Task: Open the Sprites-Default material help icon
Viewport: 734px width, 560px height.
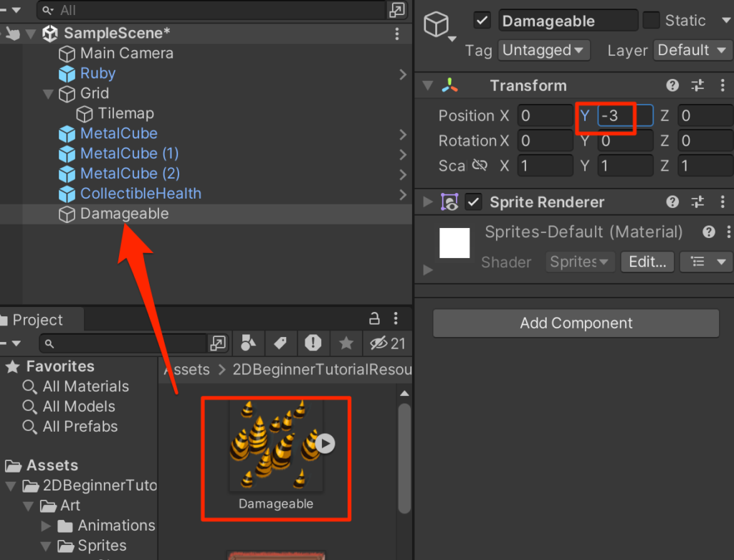Action: (709, 232)
